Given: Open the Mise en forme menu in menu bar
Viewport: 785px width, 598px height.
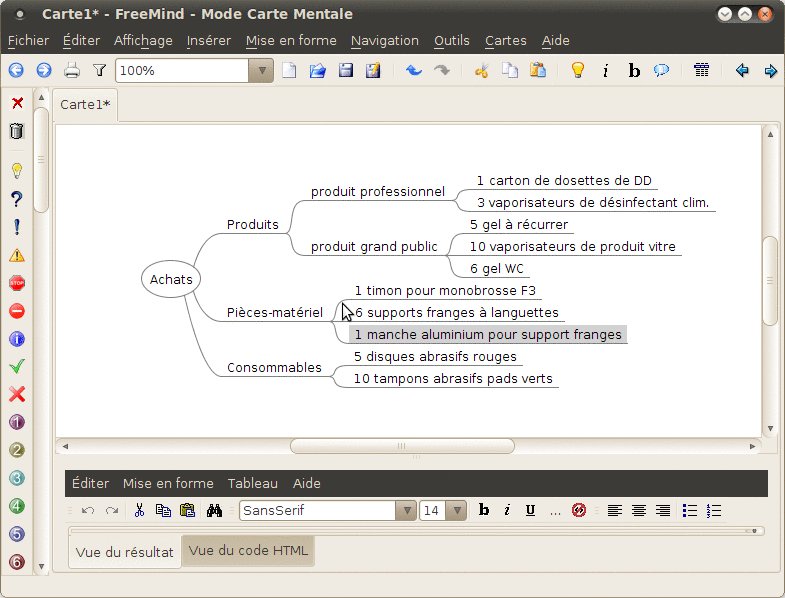Looking at the screenshot, I should (x=291, y=41).
